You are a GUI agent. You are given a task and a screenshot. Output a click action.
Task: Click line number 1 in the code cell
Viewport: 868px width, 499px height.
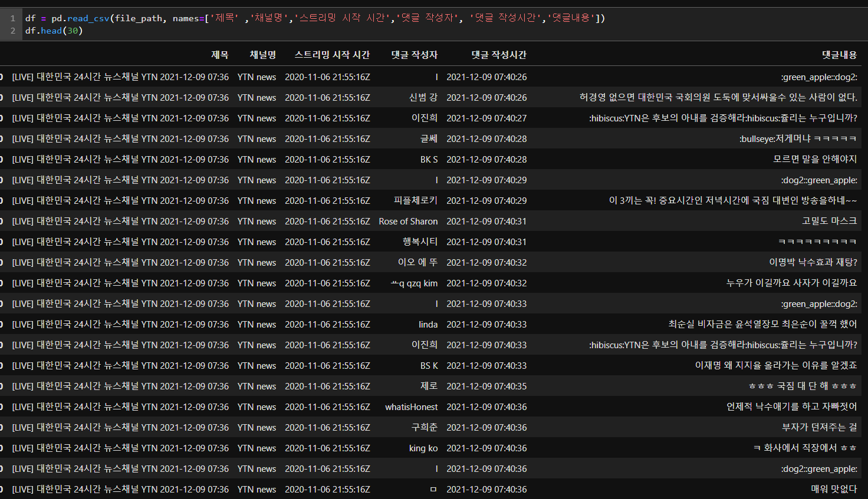point(12,18)
